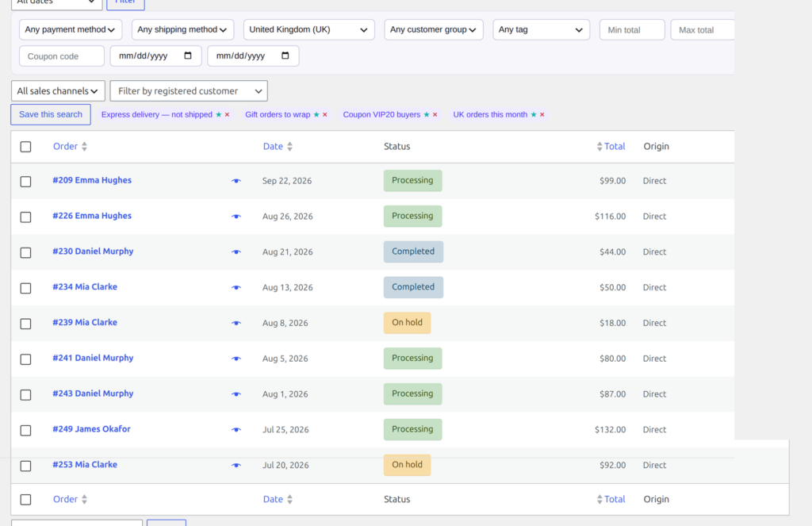Remove the Express delivery saved search
Viewport: 812px width, 526px height.
click(227, 114)
